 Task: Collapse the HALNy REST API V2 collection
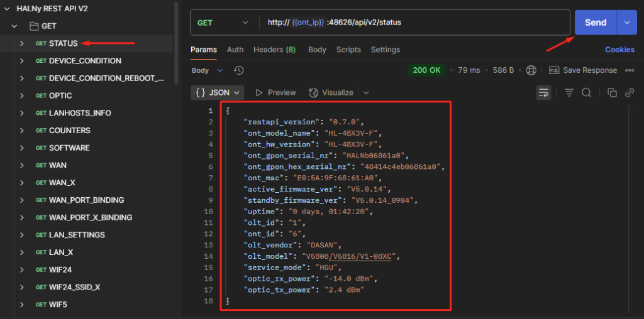point(6,9)
